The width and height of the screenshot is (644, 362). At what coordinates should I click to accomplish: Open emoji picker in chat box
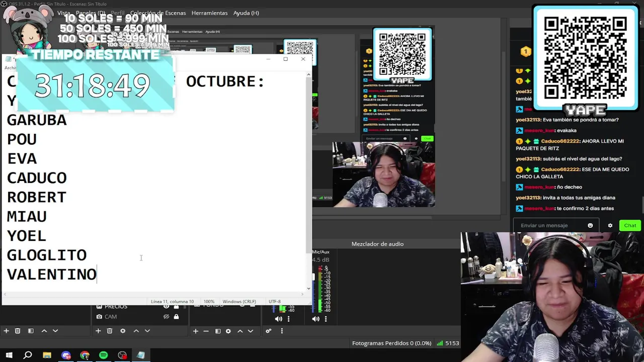(590, 225)
